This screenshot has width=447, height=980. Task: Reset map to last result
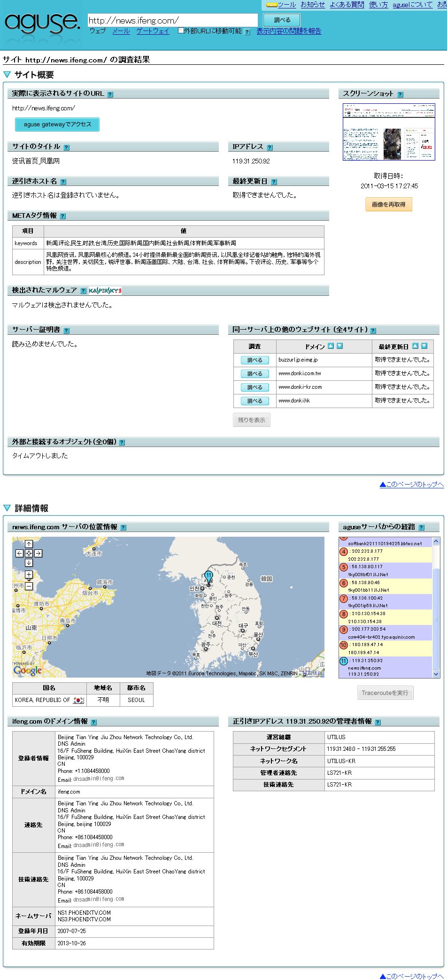coord(29,553)
